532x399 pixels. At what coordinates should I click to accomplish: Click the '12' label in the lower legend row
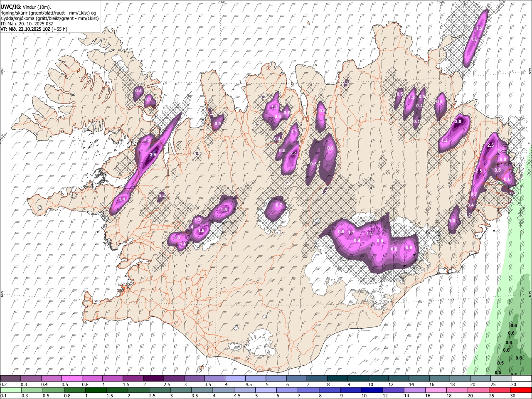point(386,396)
